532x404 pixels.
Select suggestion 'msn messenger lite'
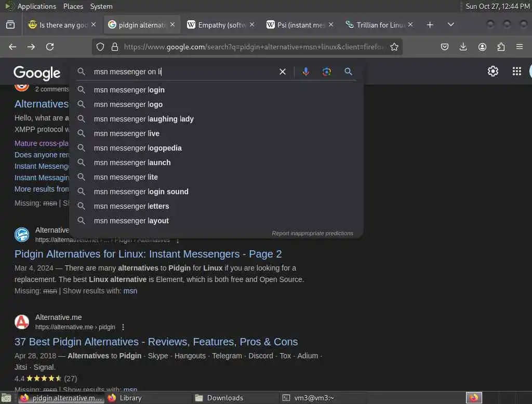217,177
